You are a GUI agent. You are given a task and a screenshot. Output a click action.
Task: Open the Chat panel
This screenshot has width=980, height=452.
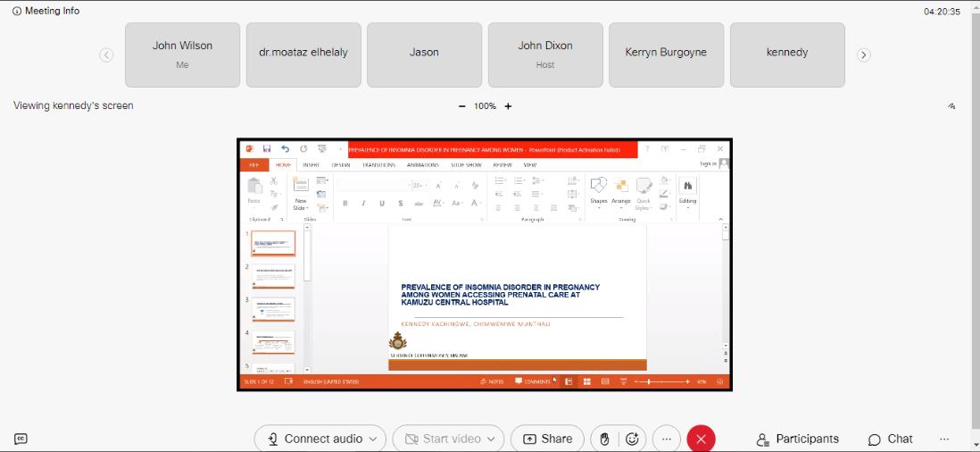point(891,439)
